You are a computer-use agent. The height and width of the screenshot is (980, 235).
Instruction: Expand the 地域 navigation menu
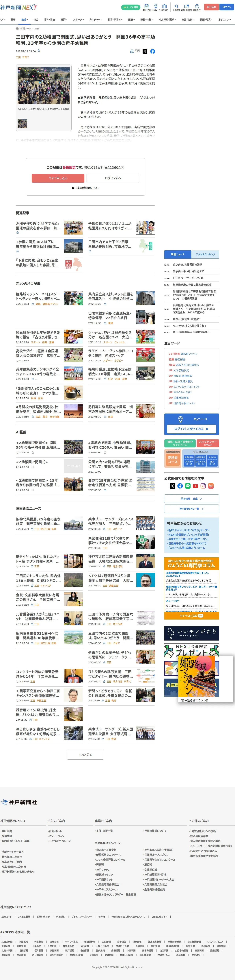click(x=24, y=19)
